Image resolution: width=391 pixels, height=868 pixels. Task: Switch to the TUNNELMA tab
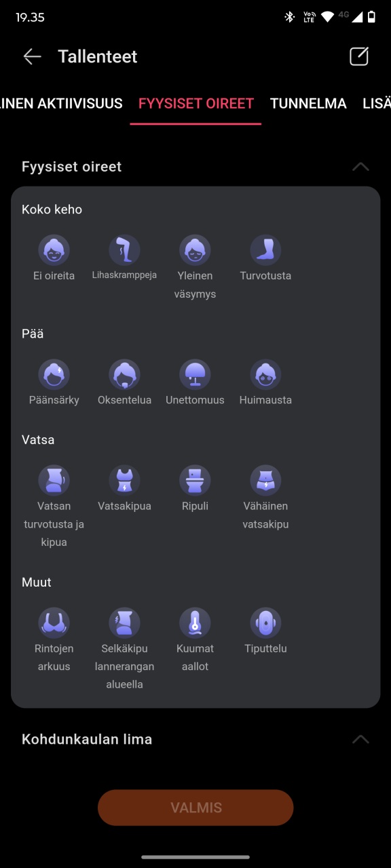click(x=308, y=104)
